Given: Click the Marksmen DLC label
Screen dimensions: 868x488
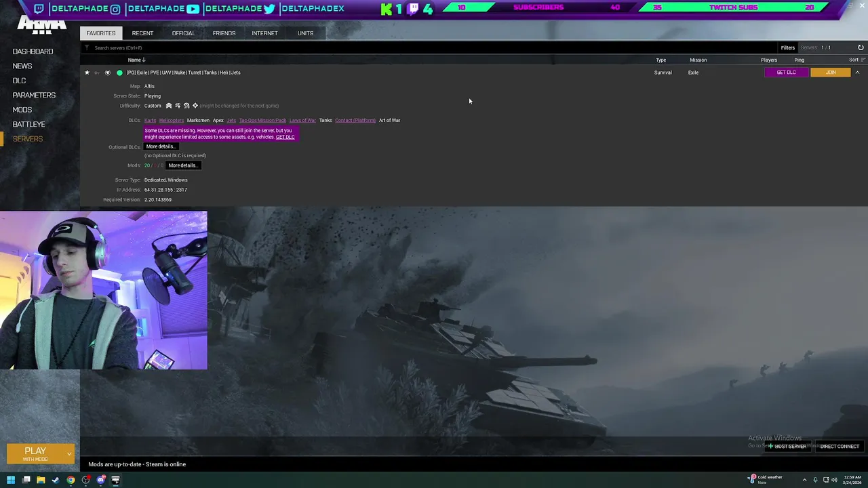Looking at the screenshot, I should 198,121.
